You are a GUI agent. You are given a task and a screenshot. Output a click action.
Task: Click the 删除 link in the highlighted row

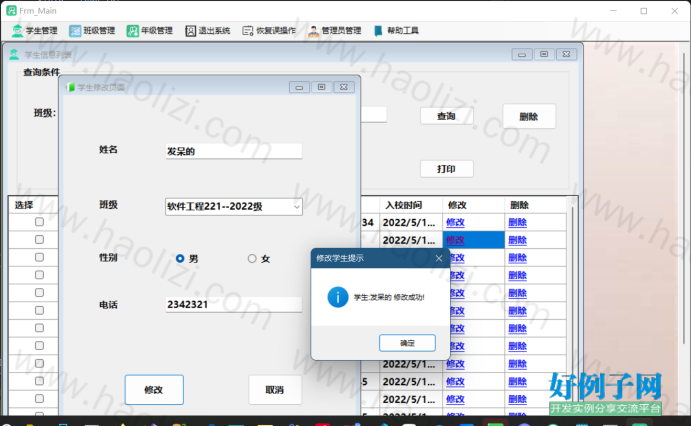(x=517, y=240)
